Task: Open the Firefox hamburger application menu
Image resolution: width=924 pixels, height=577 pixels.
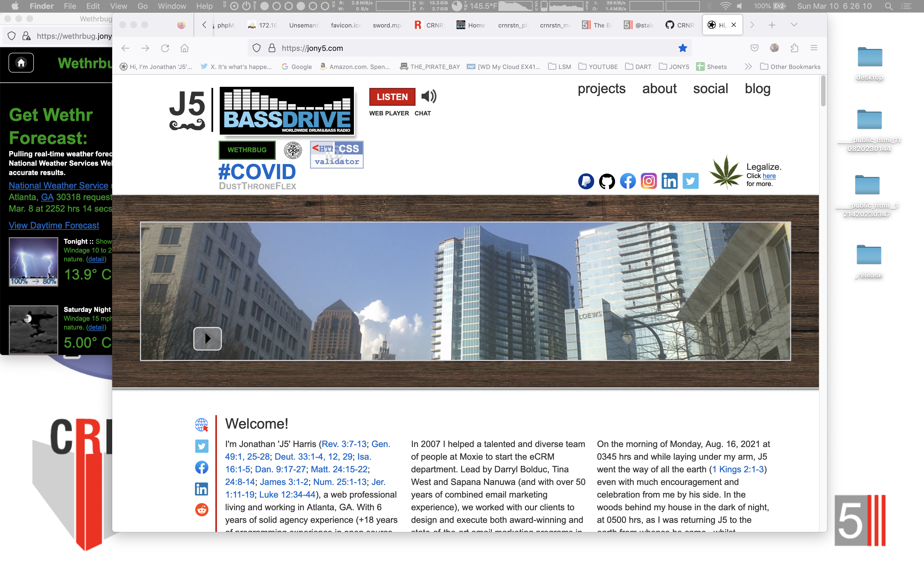Action: (x=814, y=48)
